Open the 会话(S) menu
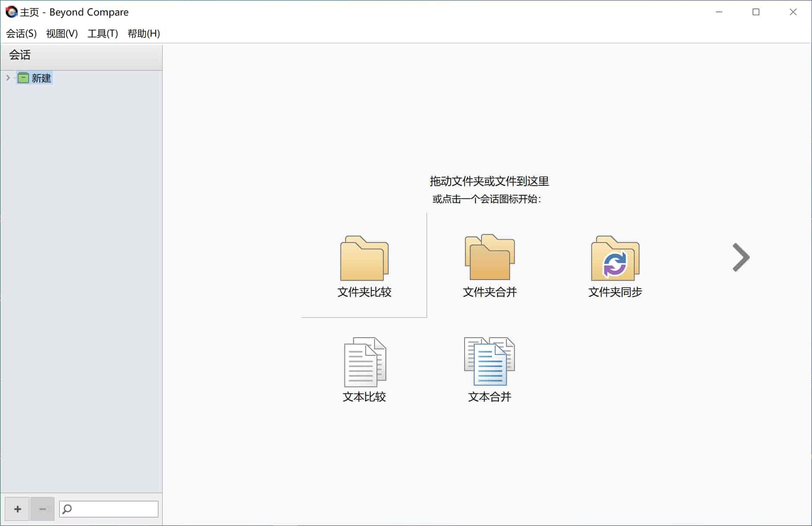The width and height of the screenshot is (812, 526). 20,33
